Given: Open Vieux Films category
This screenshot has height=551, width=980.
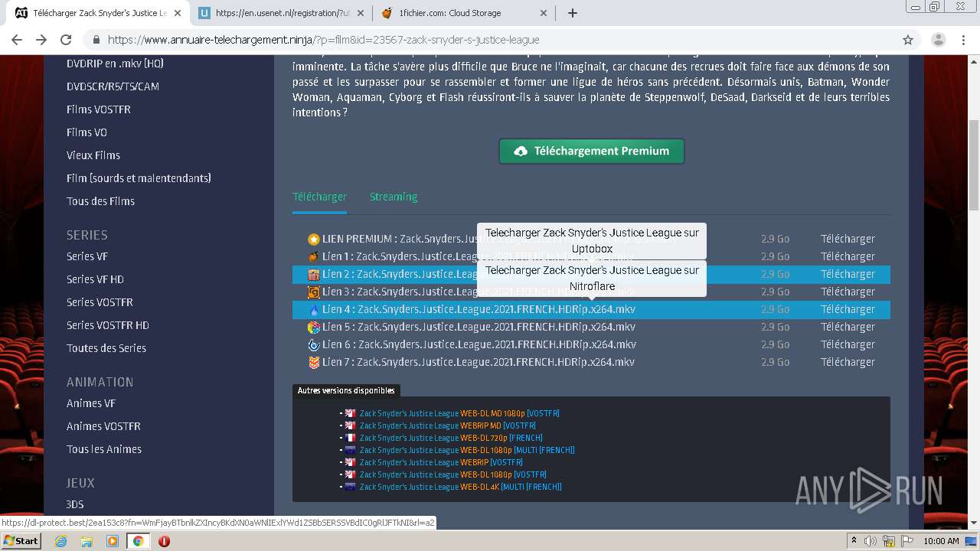Looking at the screenshot, I should (93, 155).
